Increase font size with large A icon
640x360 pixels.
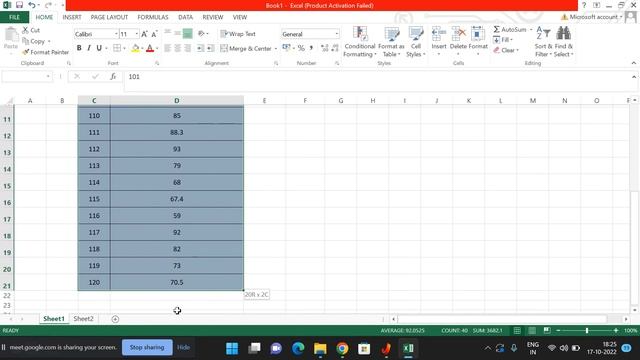(144, 34)
